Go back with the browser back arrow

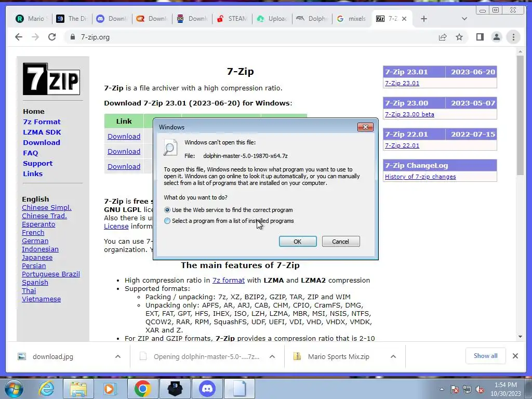pos(19,37)
